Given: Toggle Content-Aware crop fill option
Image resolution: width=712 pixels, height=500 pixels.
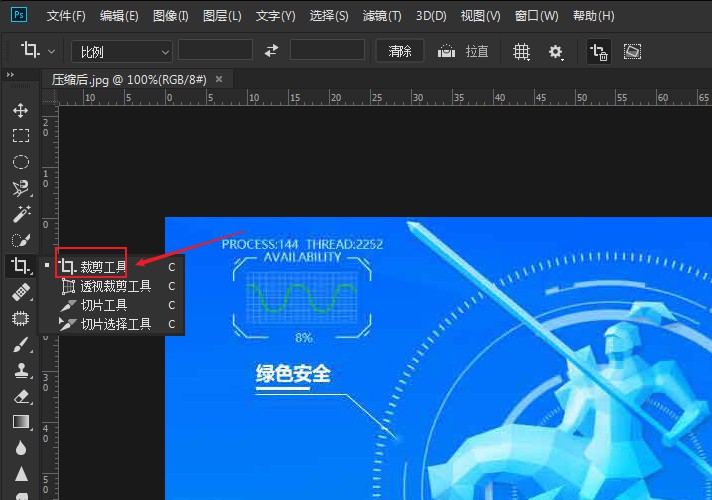Looking at the screenshot, I should pos(633,51).
